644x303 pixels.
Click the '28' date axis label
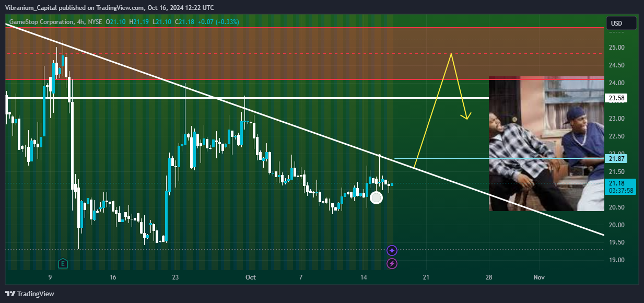pos(489,277)
